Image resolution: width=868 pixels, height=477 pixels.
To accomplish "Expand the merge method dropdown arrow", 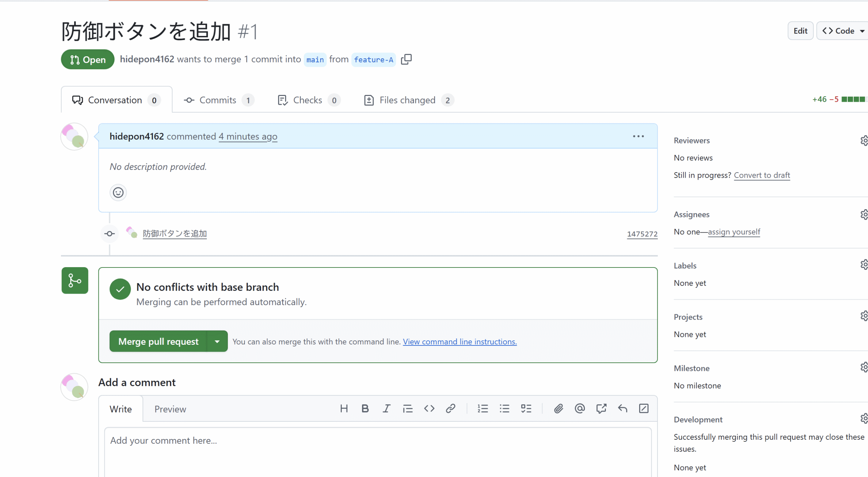I will (217, 341).
